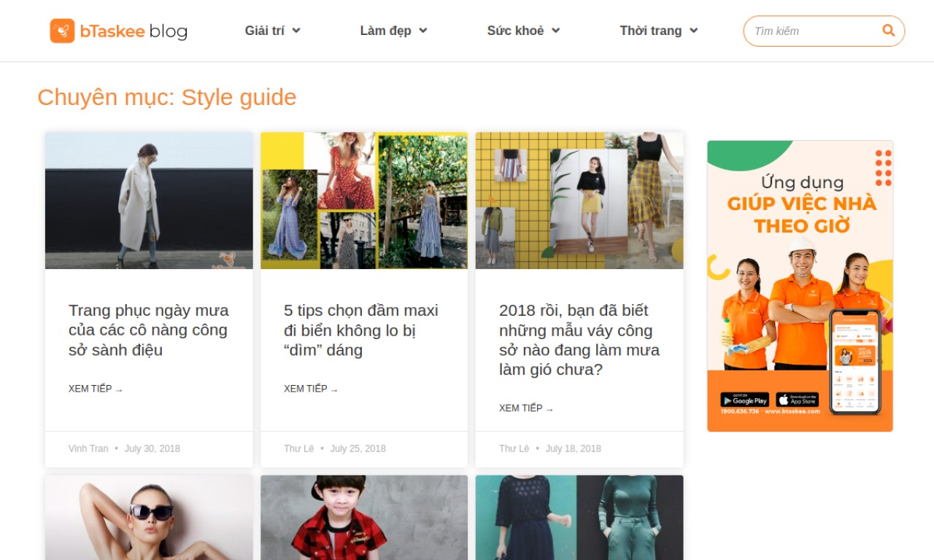934x560 pixels.
Task: Click author name Vinh Tran
Action: tap(88, 448)
